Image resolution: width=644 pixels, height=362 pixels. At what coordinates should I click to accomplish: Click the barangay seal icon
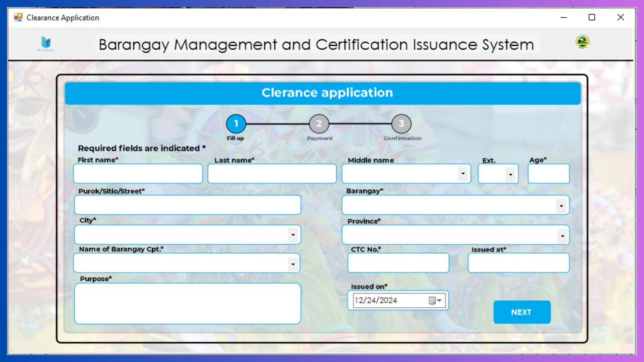coord(582,42)
